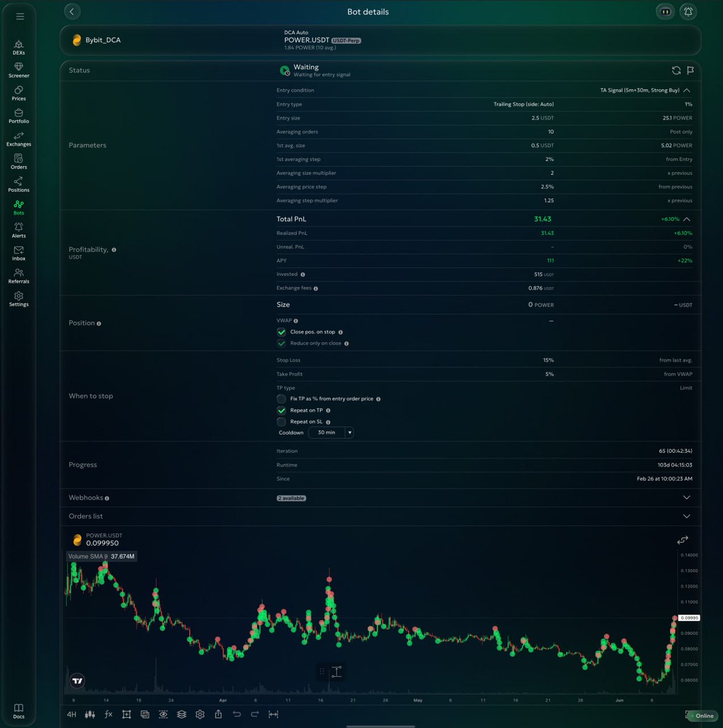Open chart settings gear
The image size is (723, 728).
click(200, 715)
